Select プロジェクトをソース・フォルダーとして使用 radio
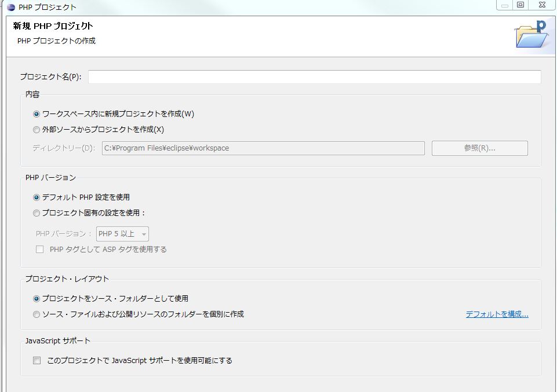The image size is (557, 392). pos(37,299)
